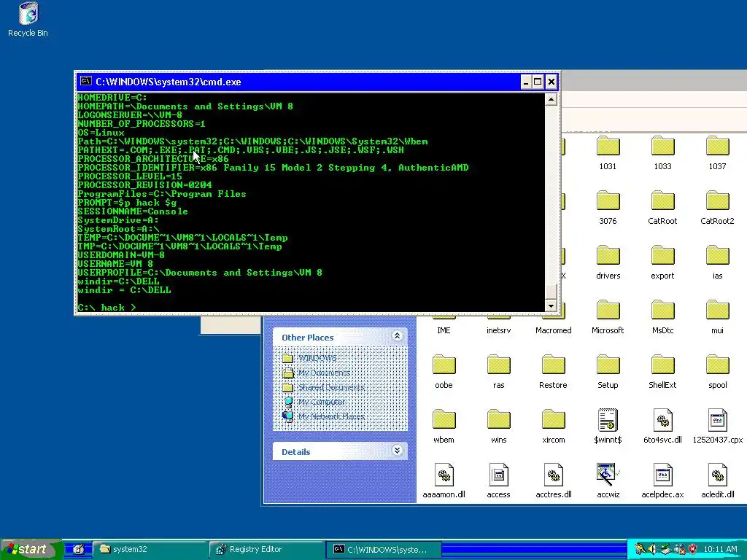Click the cmd scrollbar thumb
The width and height of the screenshot is (747, 560).
point(551,291)
